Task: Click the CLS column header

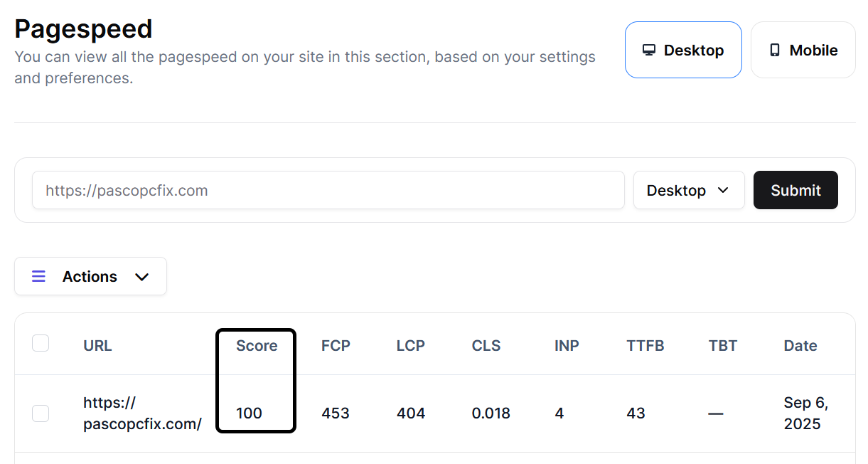Action: tap(486, 346)
